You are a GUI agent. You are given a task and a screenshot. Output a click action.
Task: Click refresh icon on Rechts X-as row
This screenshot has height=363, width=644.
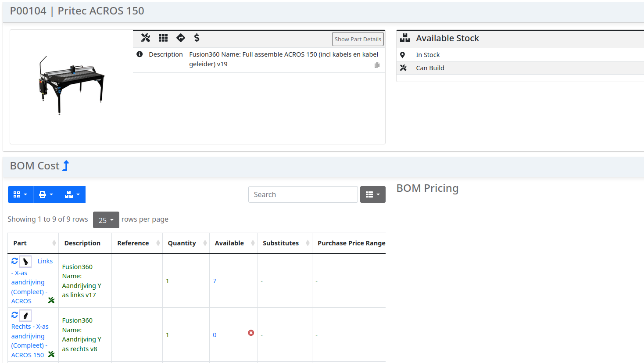click(x=14, y=315)
